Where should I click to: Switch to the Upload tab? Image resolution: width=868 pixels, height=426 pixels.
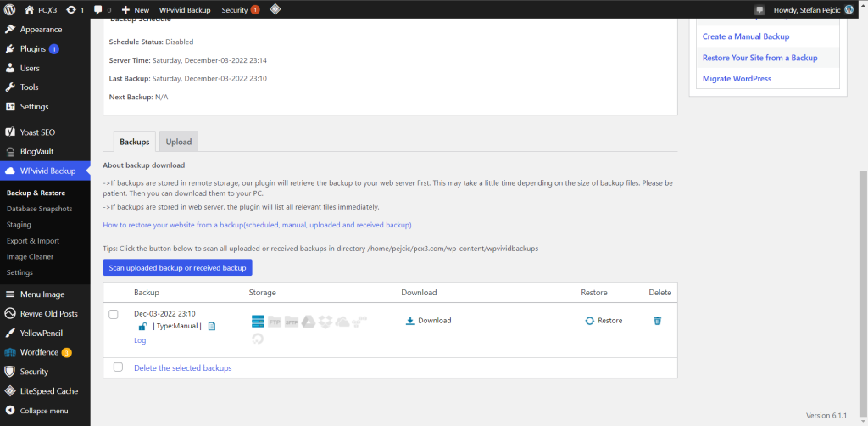pyautogui.click(x=179, y=142)
